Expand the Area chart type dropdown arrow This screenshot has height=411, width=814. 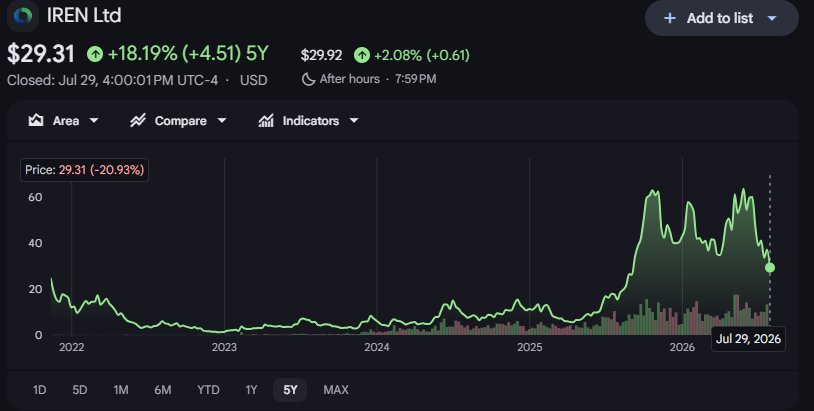(x=94, y=120)
